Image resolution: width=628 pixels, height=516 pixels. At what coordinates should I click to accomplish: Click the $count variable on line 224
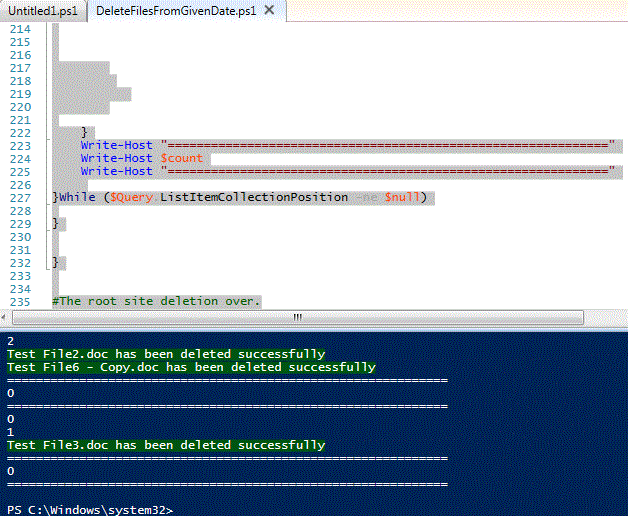182,158
